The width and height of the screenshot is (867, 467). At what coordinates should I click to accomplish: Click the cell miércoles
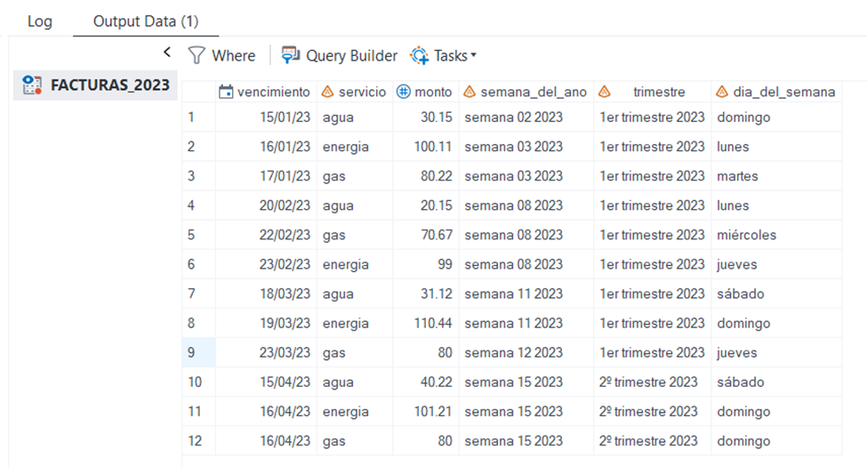(776, 235)
